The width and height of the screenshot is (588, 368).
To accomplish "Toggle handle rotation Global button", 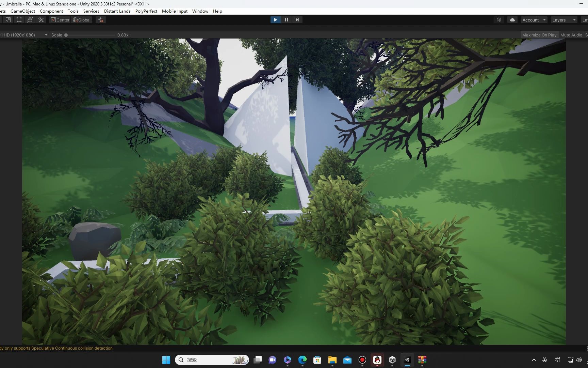I will [x=82, y=20].
